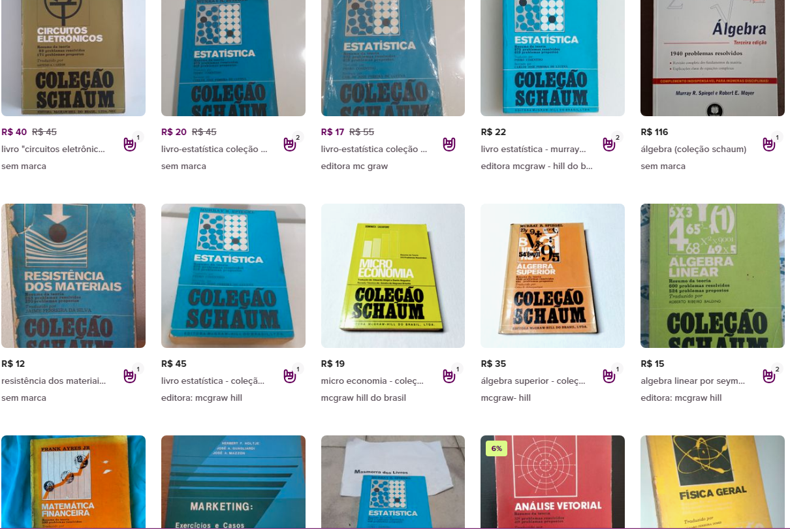Open the Análise Vetorial book with 6% badge

pos(552,482)
